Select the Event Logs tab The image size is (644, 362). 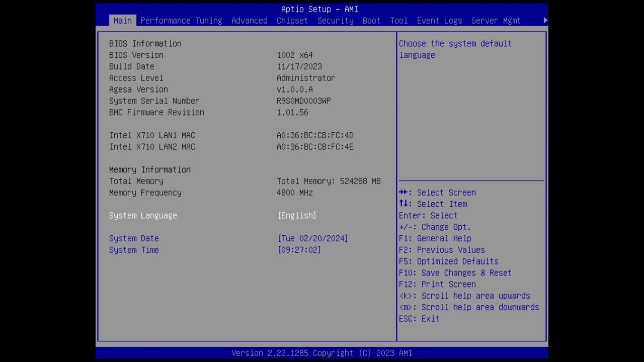(x=439, y=21)
